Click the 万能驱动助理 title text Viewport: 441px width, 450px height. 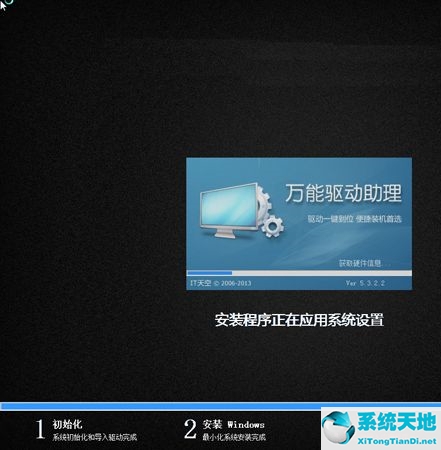click(343, 193)
